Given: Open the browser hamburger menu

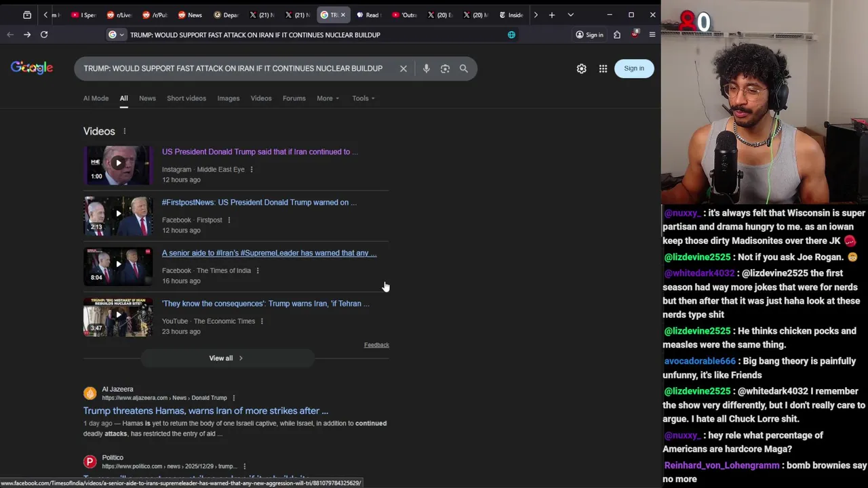Looking at the screenshot, I should click(x=652, y=35).
